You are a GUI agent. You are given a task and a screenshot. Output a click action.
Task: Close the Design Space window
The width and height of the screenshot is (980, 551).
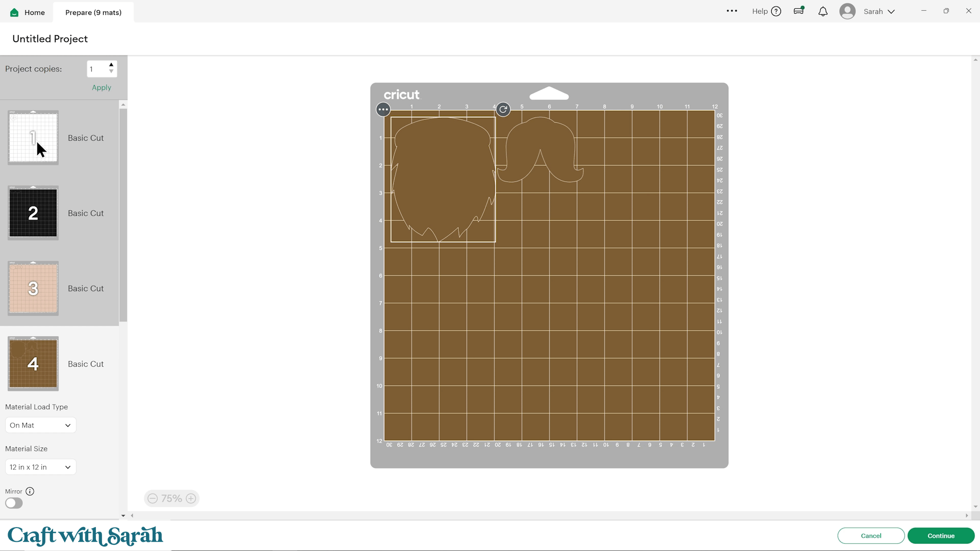pos(968,11)
